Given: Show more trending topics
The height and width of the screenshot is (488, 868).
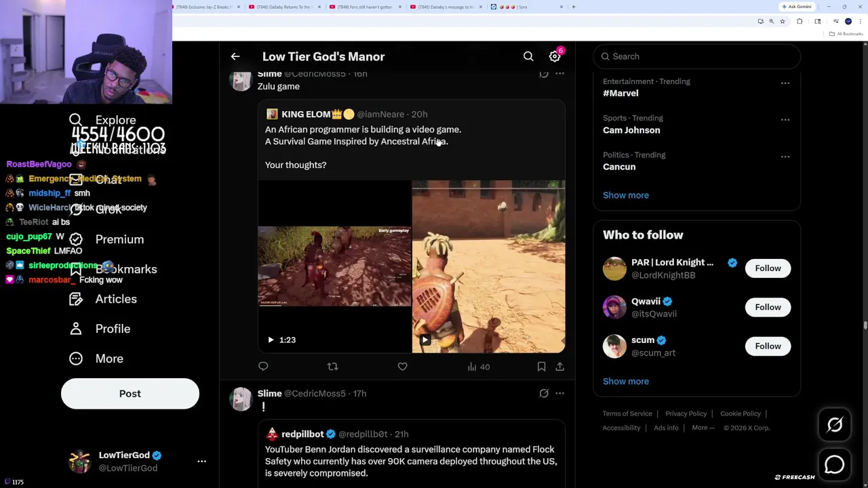Looking at the screenshot, I should (626, 195).
